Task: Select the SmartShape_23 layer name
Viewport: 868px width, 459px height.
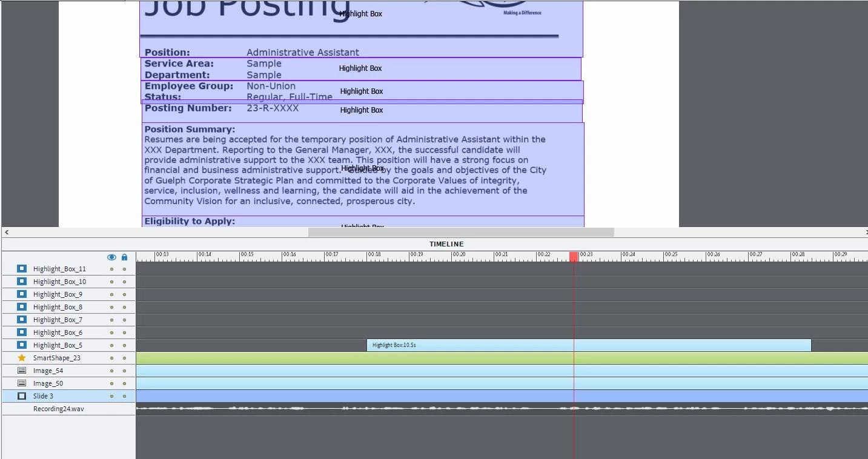Action: (57, 358)
